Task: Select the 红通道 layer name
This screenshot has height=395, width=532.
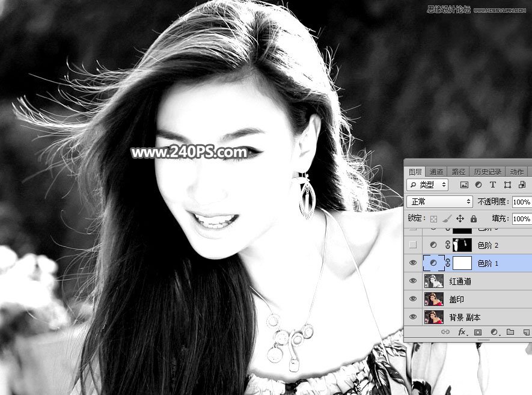Action: (x=460, y=281)
